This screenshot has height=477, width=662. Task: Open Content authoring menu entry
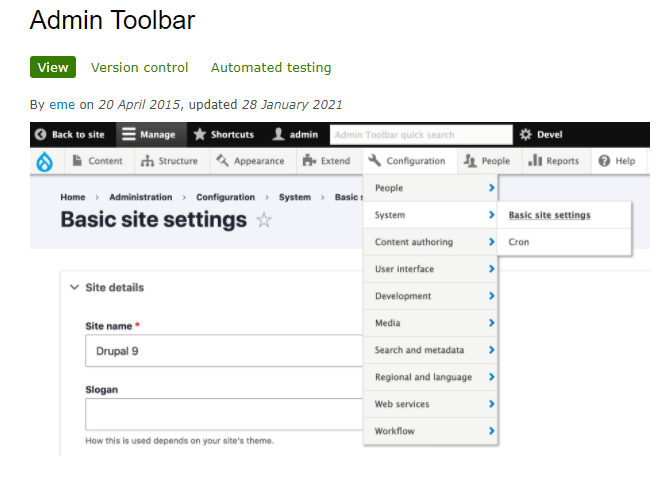(x=430, y=242)
